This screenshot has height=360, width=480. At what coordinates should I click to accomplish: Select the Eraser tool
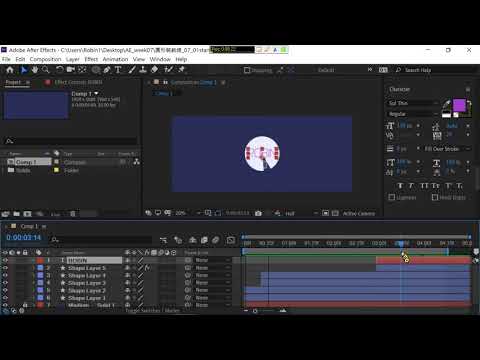coord(154,70)
